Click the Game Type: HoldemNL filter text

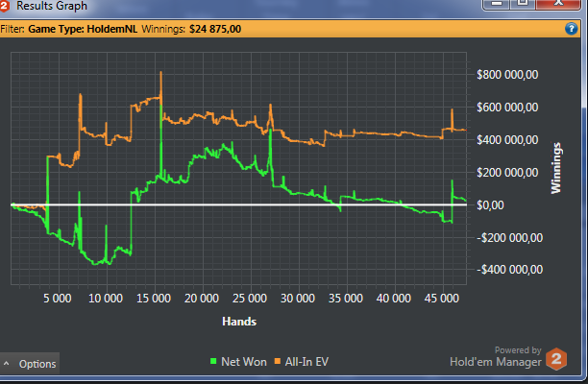83,29
